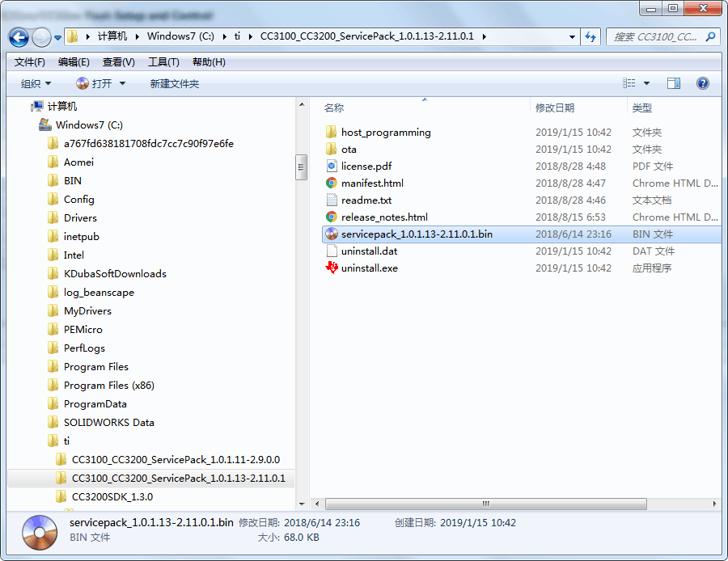Viewport: 728px width, 561px height.
Task: Click the Intel folder icon in tree
Action: click(x=53, y=255)
